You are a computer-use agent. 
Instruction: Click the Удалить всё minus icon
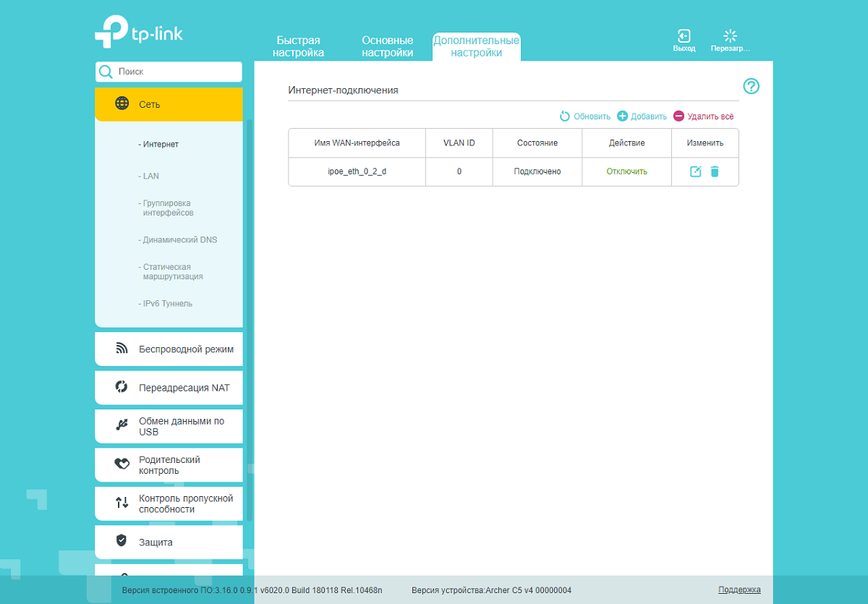[678, 116]
